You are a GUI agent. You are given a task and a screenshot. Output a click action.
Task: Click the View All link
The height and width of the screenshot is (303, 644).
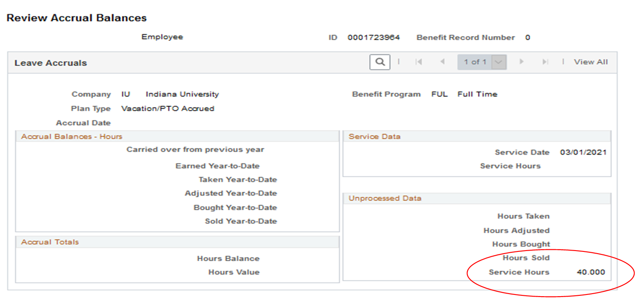591,62
